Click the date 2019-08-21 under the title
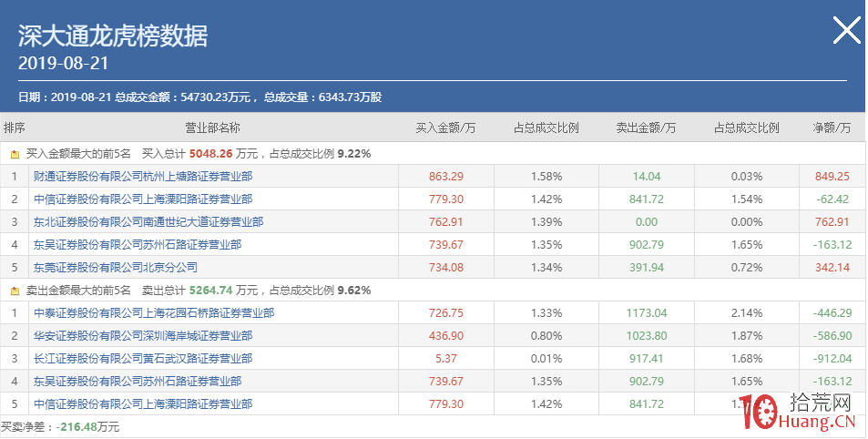 [63, 63]
